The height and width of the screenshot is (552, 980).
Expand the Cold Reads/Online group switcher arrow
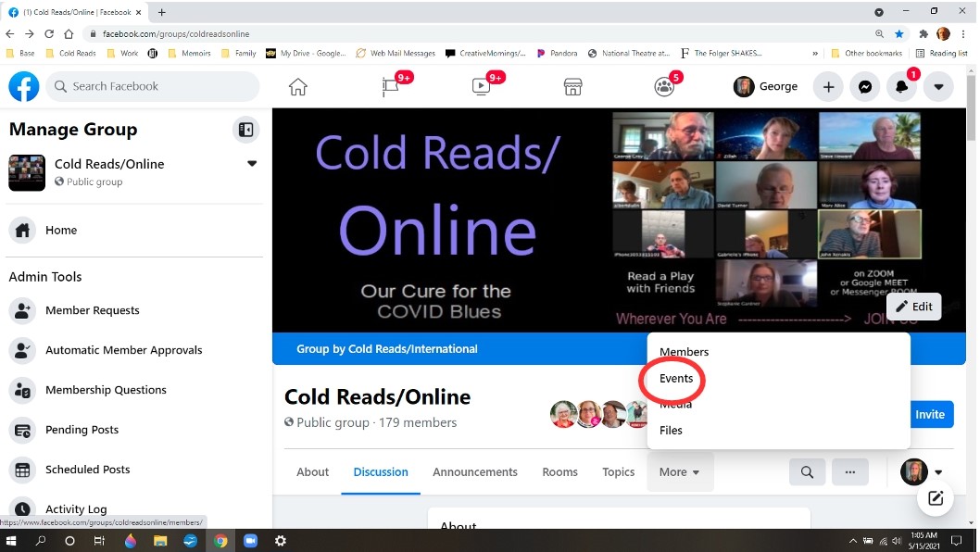pos(251,164)
